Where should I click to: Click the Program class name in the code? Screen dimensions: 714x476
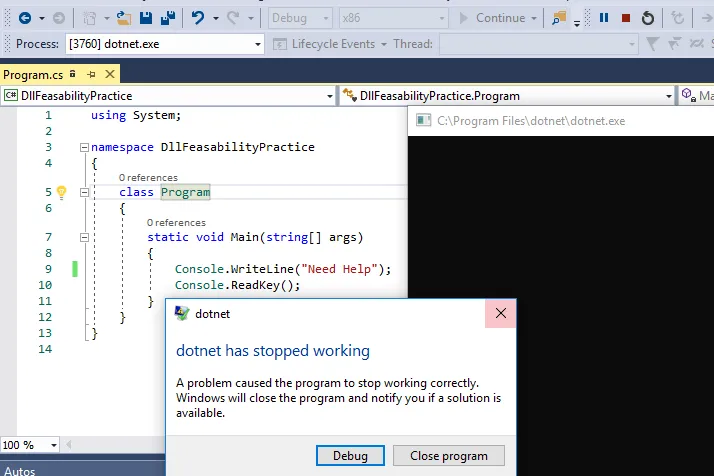(x=185, y=192)
